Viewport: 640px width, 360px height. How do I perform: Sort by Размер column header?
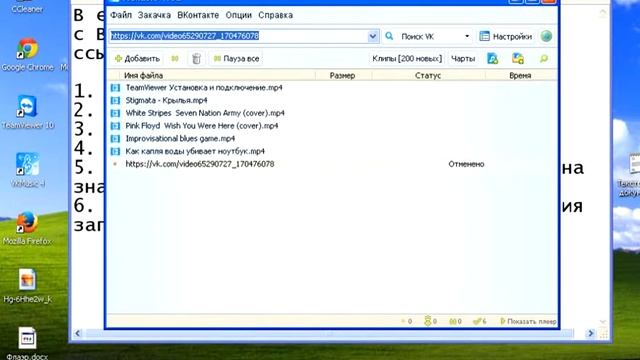pyautogui.click(x=342, y=76)
